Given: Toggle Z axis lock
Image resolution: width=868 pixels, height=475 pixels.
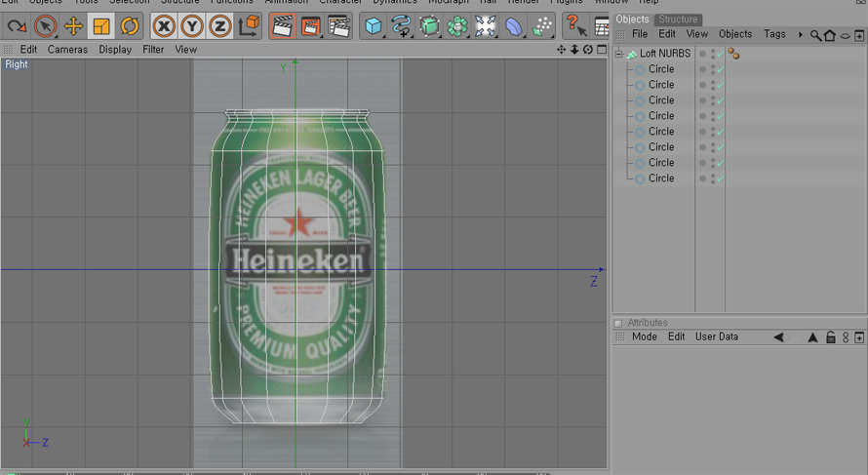Looking at the screenshot, I should click(x=219, y=26).
